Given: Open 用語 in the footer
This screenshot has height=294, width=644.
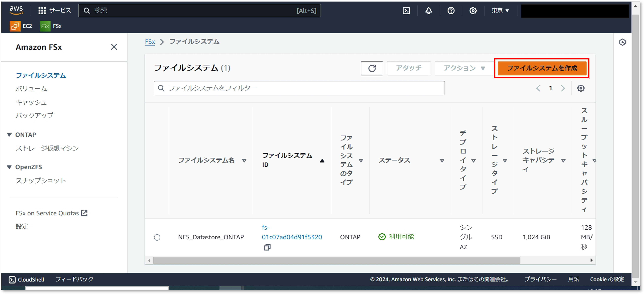Looking at the screenshot, I should [573, 279].
